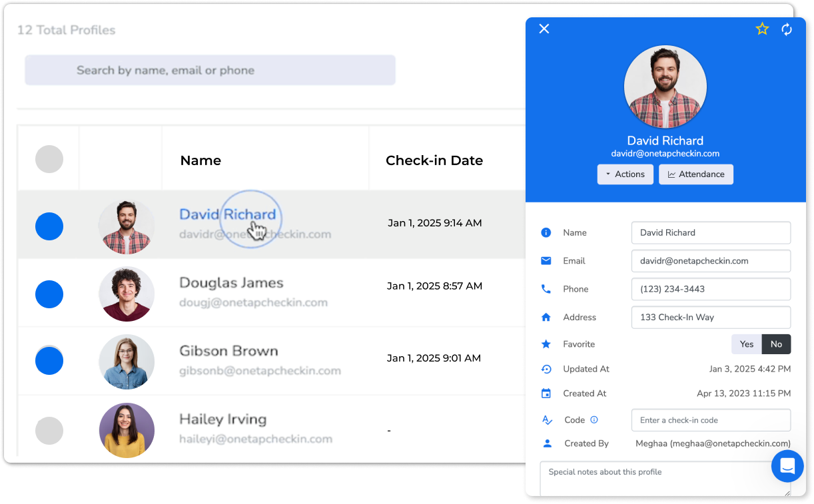Click the phone icon beside Phone field
This screenshot has height=504, width=814.
(546, 289)
